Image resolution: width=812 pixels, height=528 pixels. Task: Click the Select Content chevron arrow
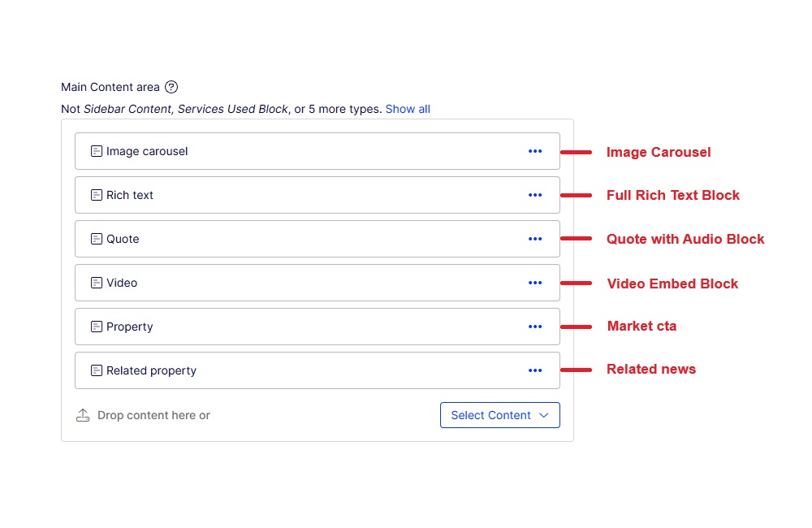(x=544, y=416)
